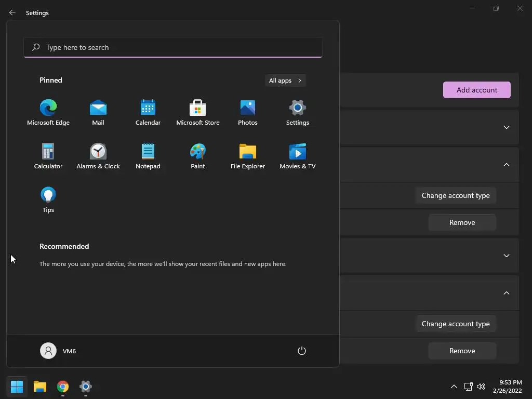Expand the collapsed account row below the first Remove
The image size is (532, 399).
coord(506,256)
